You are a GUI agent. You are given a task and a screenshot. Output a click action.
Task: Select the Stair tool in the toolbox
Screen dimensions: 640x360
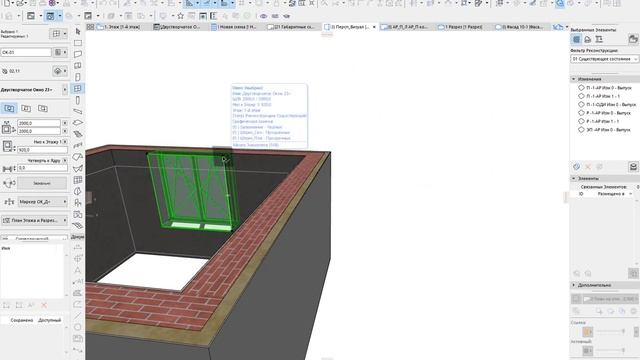pos(78,134)
